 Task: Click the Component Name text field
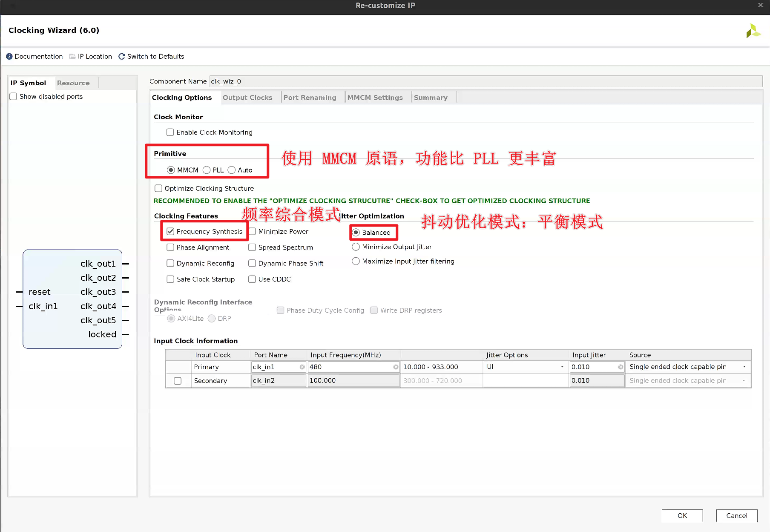point(486,81)
